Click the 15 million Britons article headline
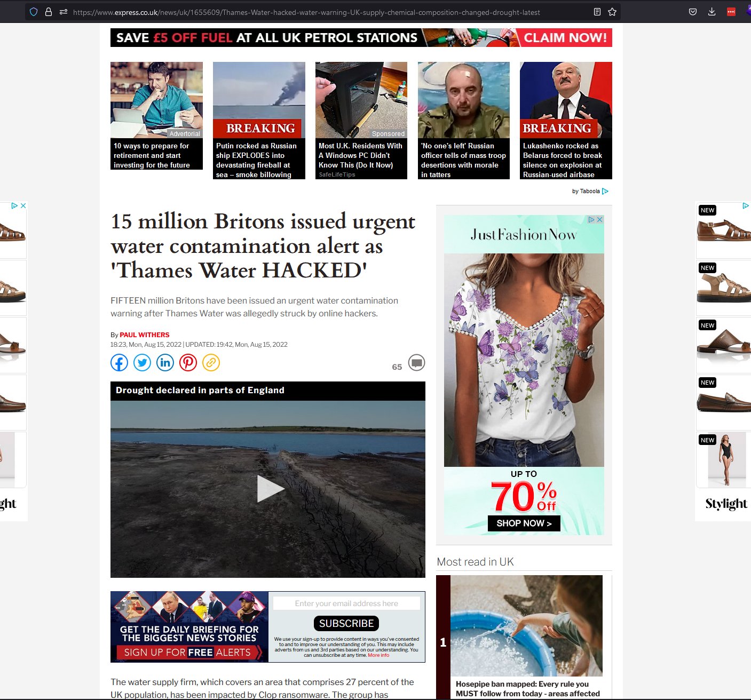 pos(263,246)
